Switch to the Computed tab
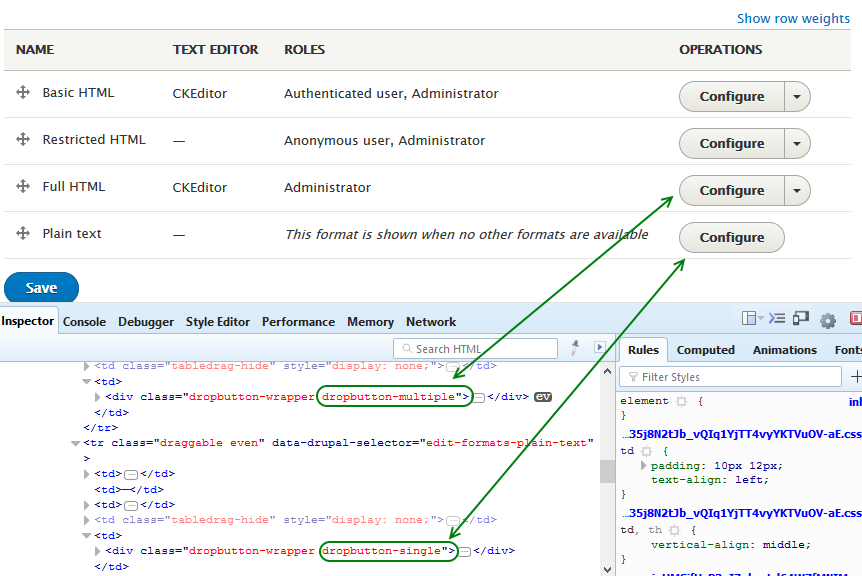 (x=705, y=349)
